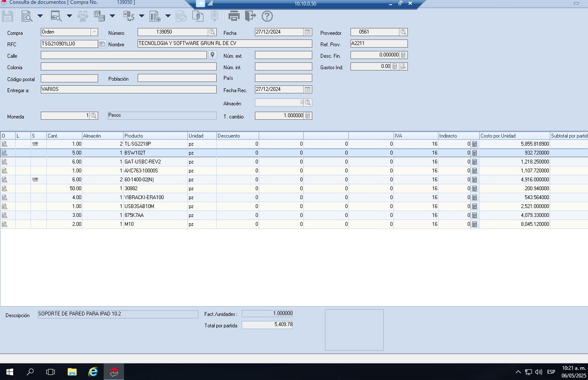Image resolution: width=588 pixels, height=380 pixels.
Task: Click the Producto column header
Action: coord(155,136)
